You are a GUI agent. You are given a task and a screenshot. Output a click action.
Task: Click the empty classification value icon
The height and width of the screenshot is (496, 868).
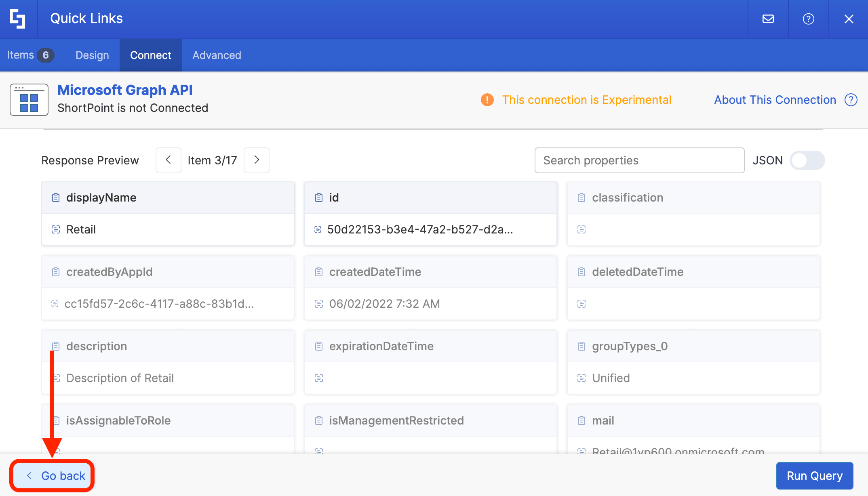click(x=581, y=229)
